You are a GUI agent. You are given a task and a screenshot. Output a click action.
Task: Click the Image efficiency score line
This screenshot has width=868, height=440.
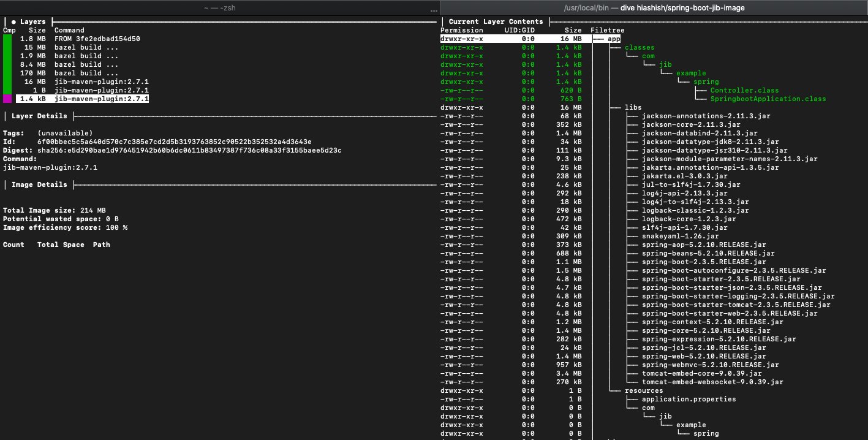pyautogui.click(x=65, y=227)
